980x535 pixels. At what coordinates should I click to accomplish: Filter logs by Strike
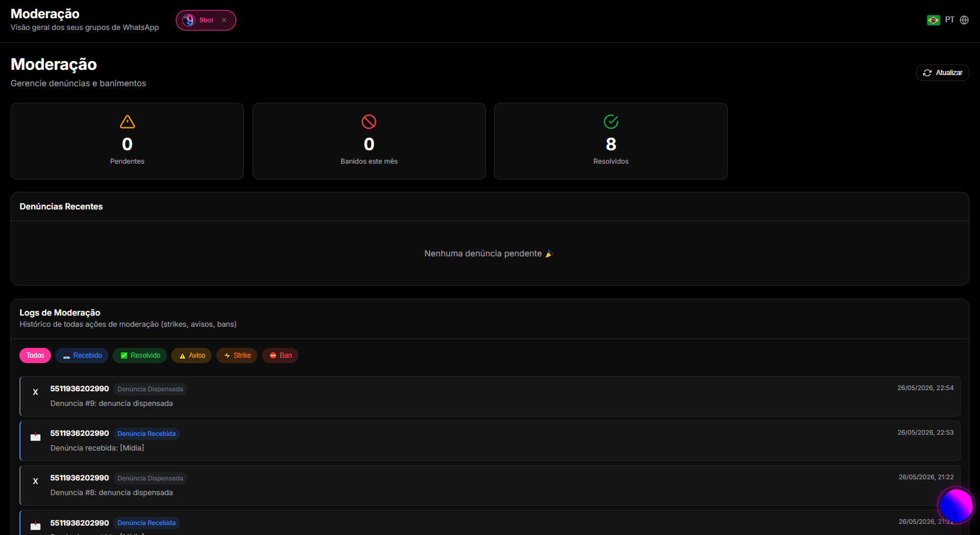[237, 355]
